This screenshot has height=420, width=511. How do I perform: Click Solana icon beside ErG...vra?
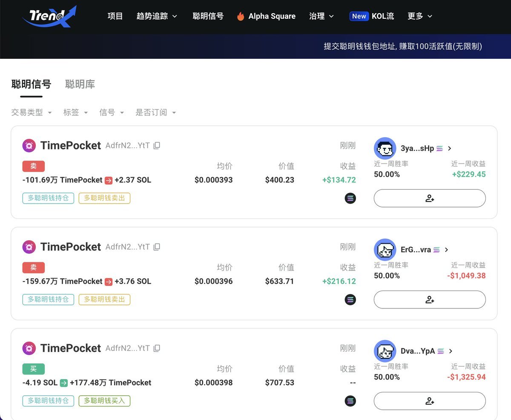tap(436, 250)
